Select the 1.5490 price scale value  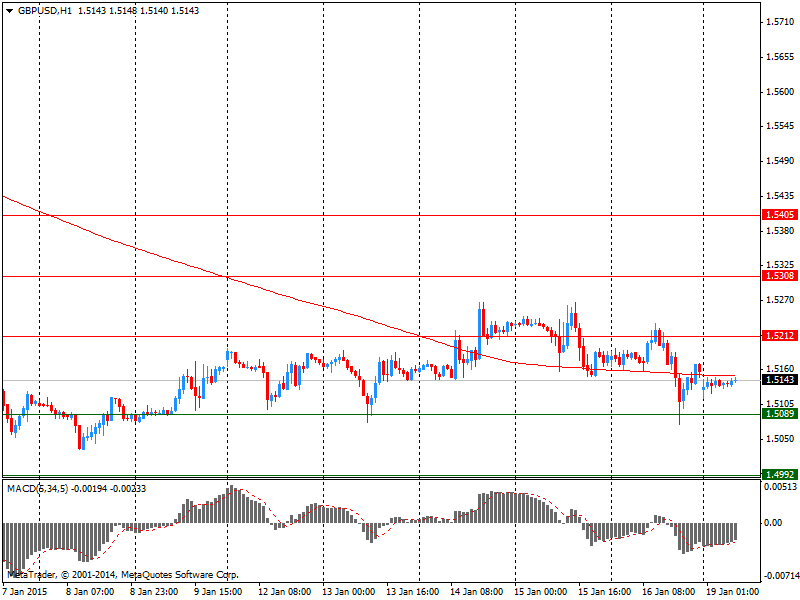pyautogui.click(x=781, y=161)
